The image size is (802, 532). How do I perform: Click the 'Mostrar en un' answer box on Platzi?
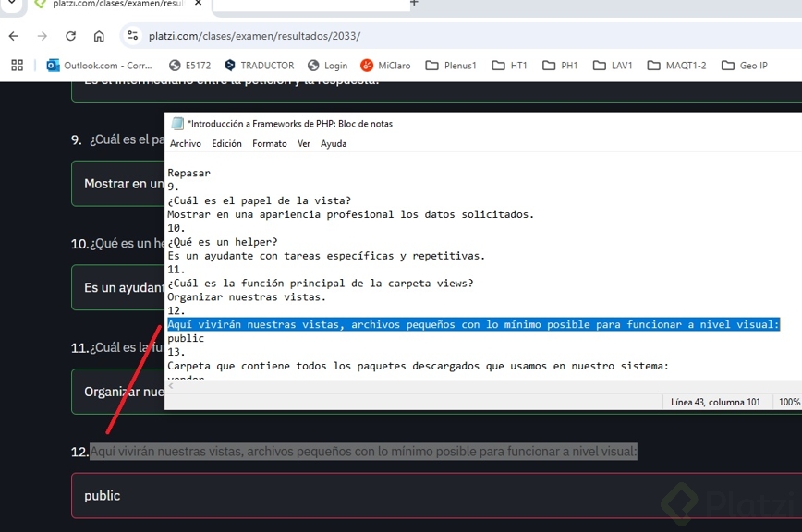click(x=118, y=184)
